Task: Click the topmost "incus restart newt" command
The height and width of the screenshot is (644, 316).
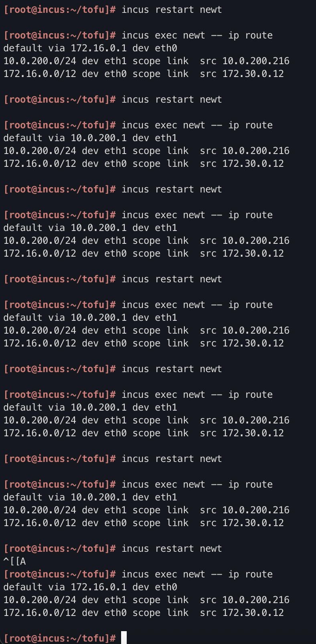Action: (x=171, y=10)
